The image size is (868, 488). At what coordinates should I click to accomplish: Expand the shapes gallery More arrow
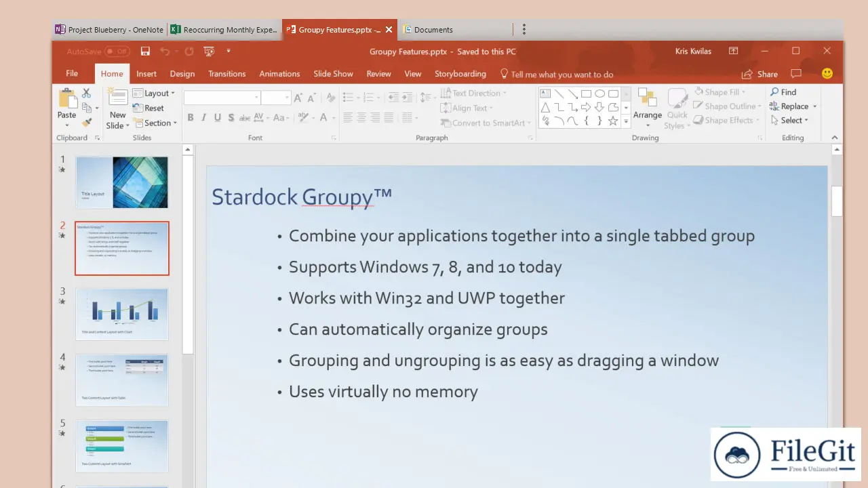[626, 121]
